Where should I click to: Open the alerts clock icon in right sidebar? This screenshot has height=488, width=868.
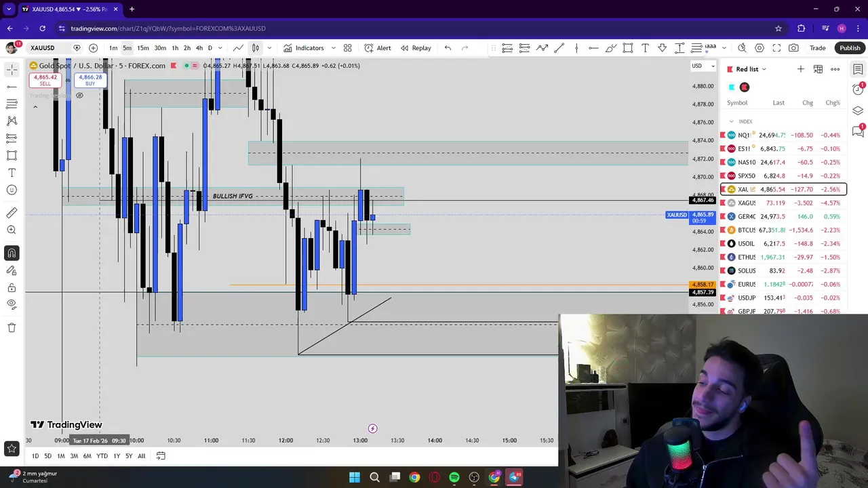pos(858,90)
